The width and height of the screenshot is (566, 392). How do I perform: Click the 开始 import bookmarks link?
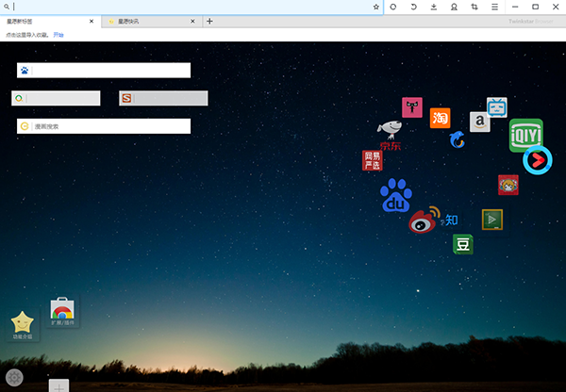click(x=58, y=35)
